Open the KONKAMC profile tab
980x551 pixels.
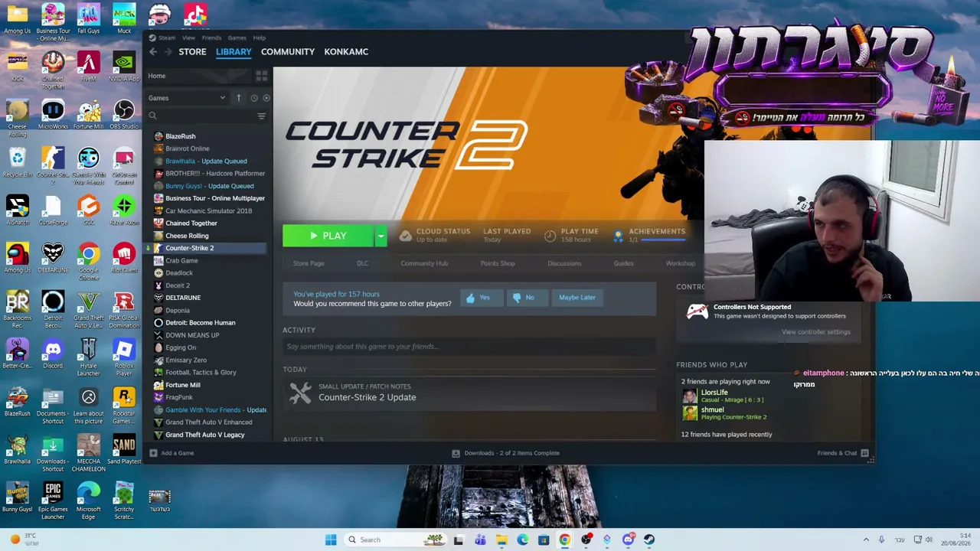346,51
